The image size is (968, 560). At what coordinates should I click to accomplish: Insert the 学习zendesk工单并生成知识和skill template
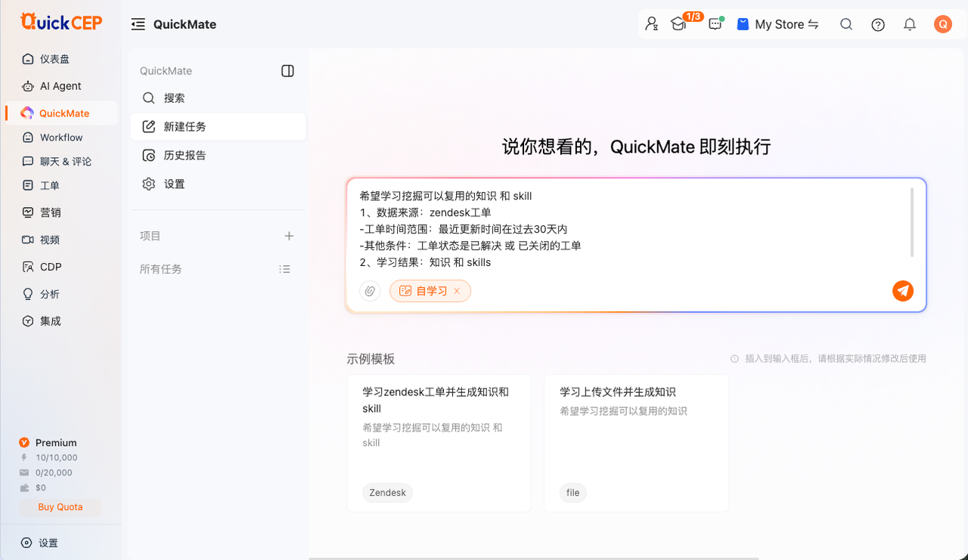pos(439,443)
